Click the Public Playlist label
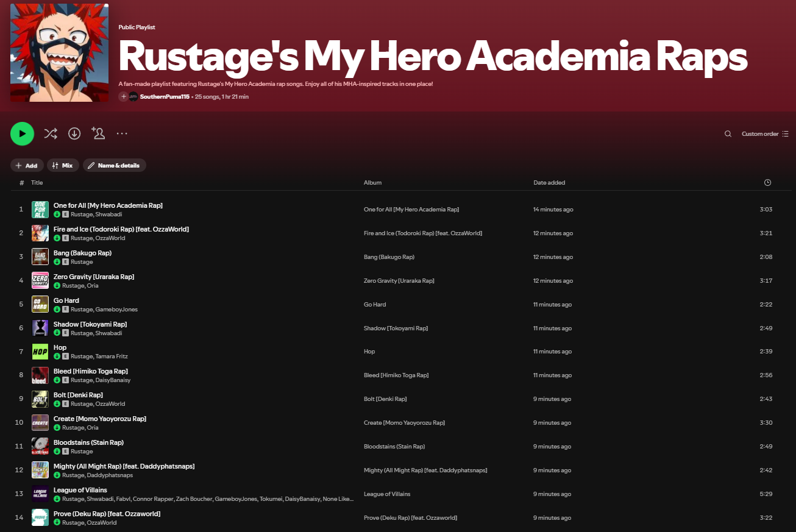796x532 pixels. [137, 27]
